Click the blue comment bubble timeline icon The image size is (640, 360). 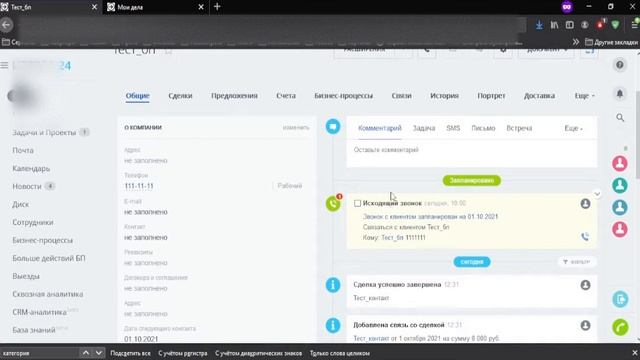point(333,127)
